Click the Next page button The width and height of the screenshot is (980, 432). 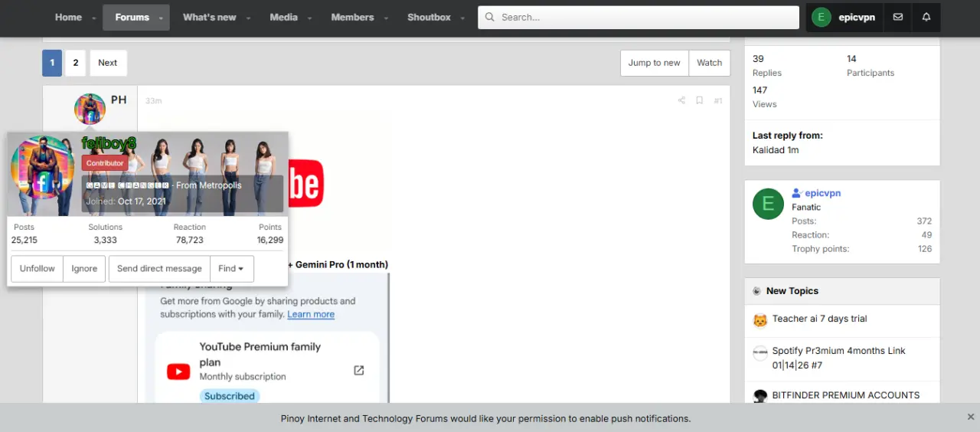tap(108, 63)
